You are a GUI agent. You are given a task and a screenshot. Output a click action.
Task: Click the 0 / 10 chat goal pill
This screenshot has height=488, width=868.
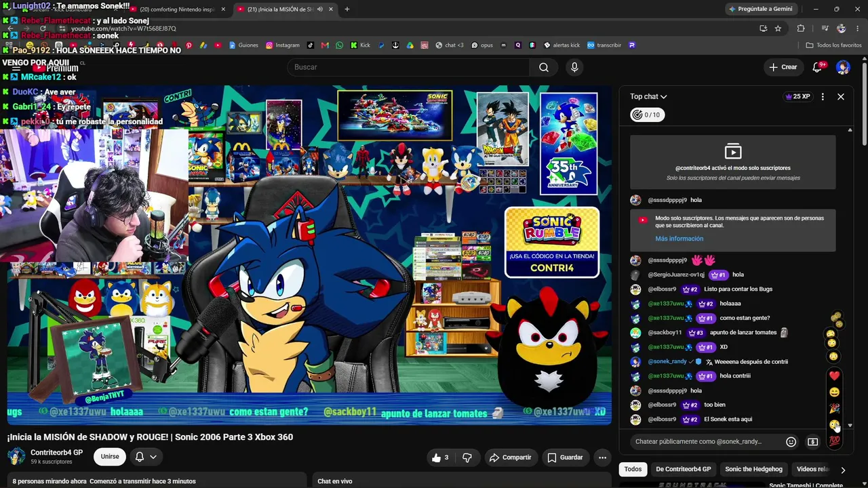[646, 115]
